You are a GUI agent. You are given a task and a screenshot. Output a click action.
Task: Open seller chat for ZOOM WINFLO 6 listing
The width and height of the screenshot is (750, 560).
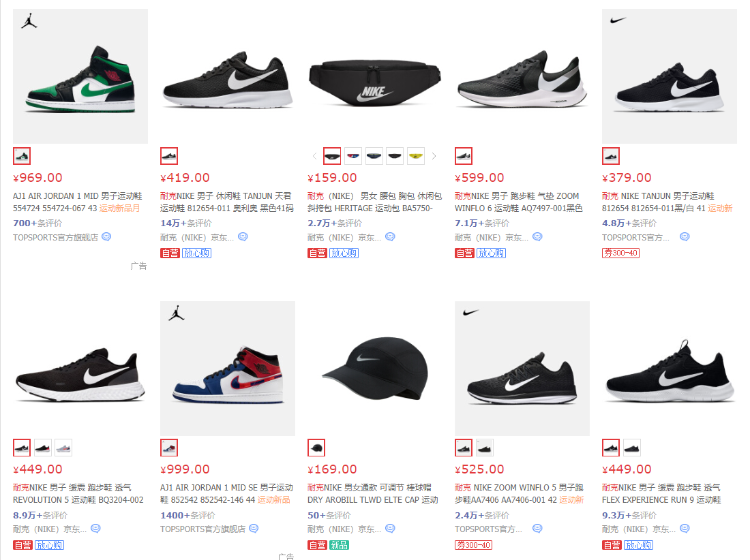538,236
